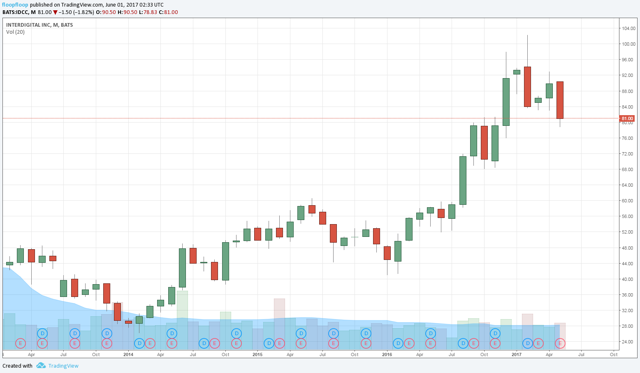Click the 'H:90.50' high value in header
The height and width of the screenshot is (373, 640).
[127, 12]
